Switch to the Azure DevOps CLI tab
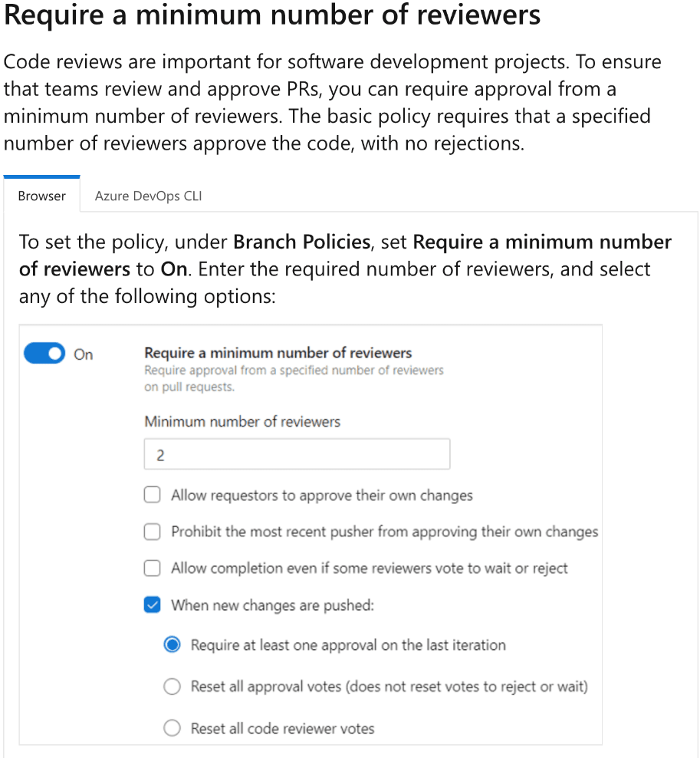Viewport: 700px width, 758px height. point(148,196)
